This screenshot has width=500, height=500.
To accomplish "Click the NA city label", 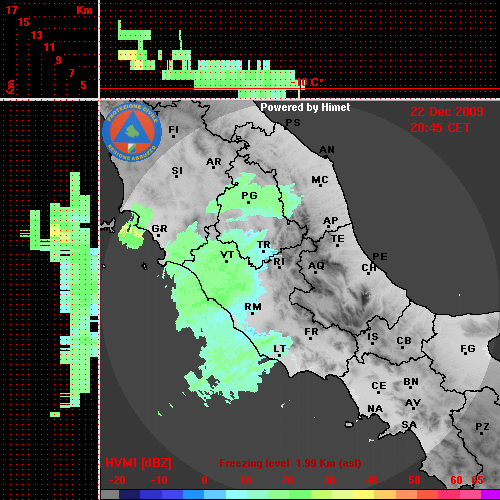I will 375,409.
